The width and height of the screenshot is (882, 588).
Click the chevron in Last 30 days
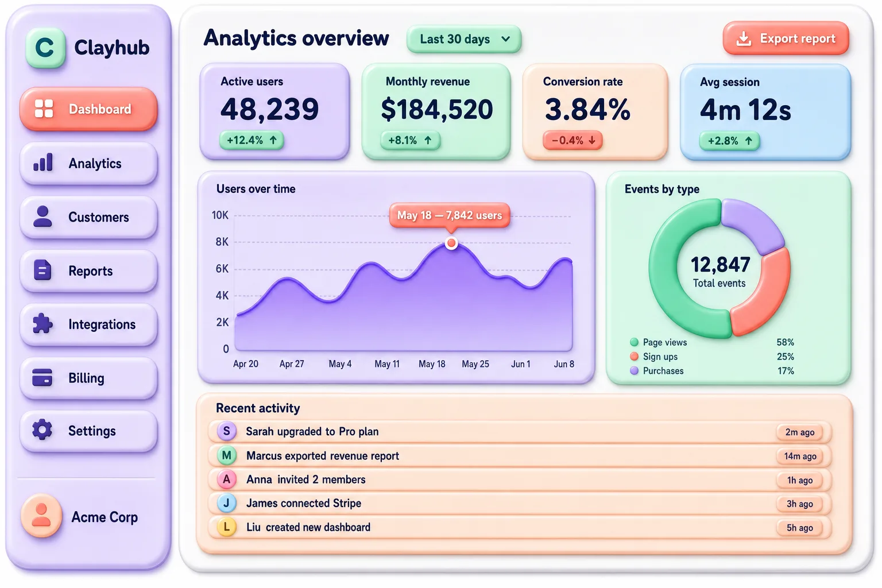click(x=505, y=39)
